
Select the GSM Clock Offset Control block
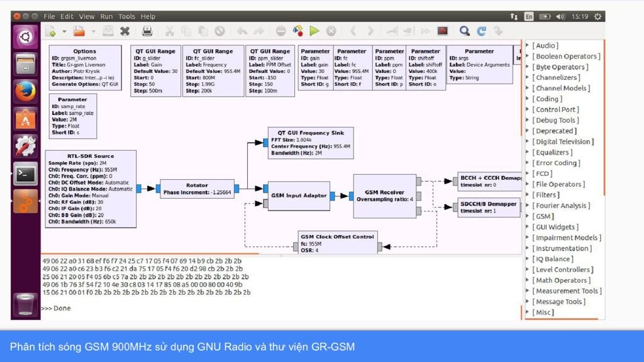[x=338, y=243]
